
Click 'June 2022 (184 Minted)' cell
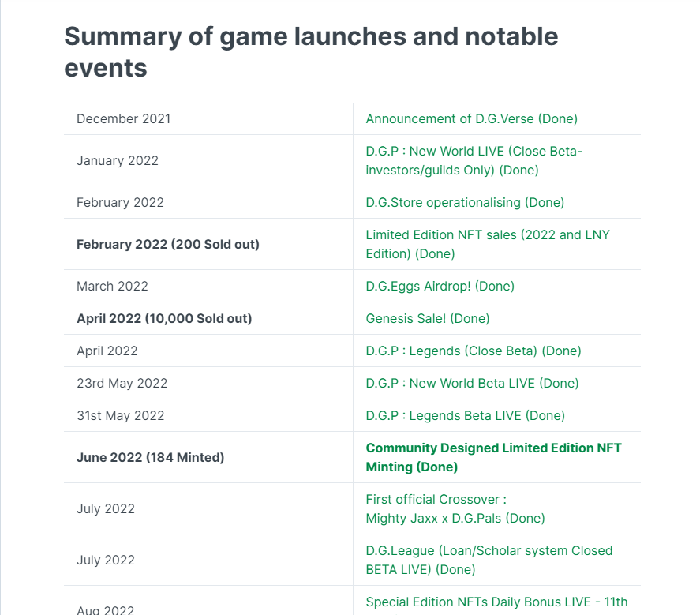[x=150, y=458]
